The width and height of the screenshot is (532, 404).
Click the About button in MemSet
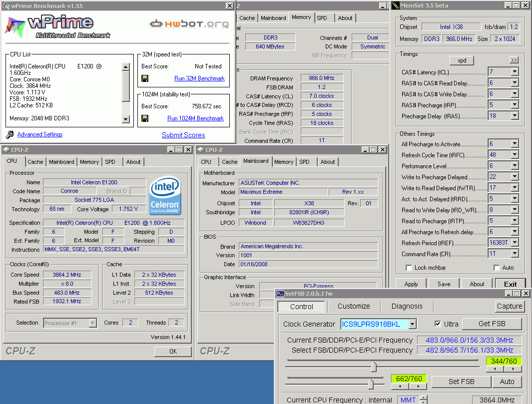[x=477, y=284]
